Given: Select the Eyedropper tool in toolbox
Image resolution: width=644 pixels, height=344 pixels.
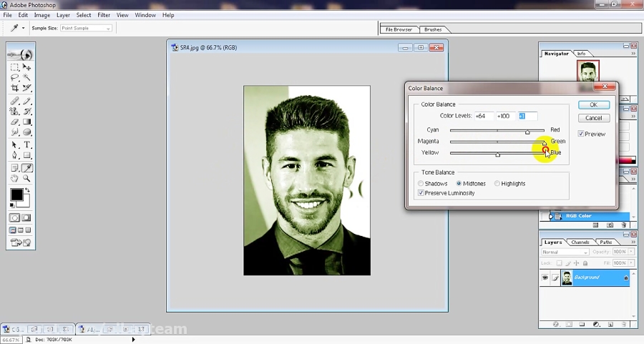Looking at the screenshot, I should [26, 168].
